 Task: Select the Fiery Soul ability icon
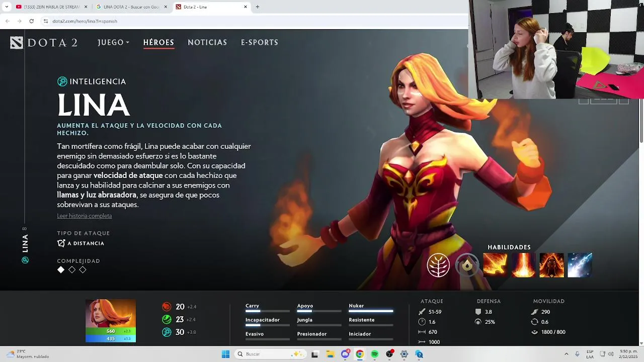point(551,265)
